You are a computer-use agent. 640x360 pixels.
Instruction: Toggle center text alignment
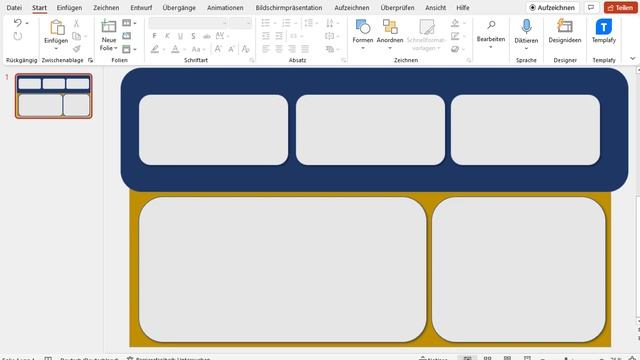279,49
